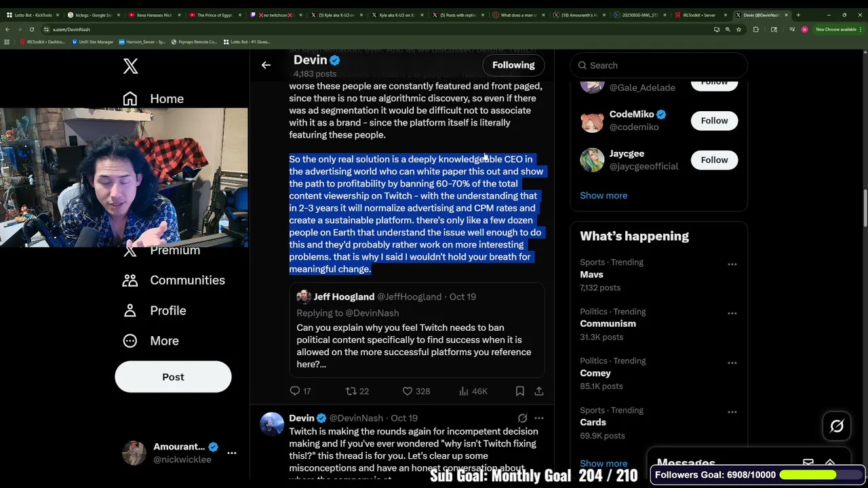Open the Harrison_Server bookmark
Viewport: 868px width, 488px height.
(142, 42)
